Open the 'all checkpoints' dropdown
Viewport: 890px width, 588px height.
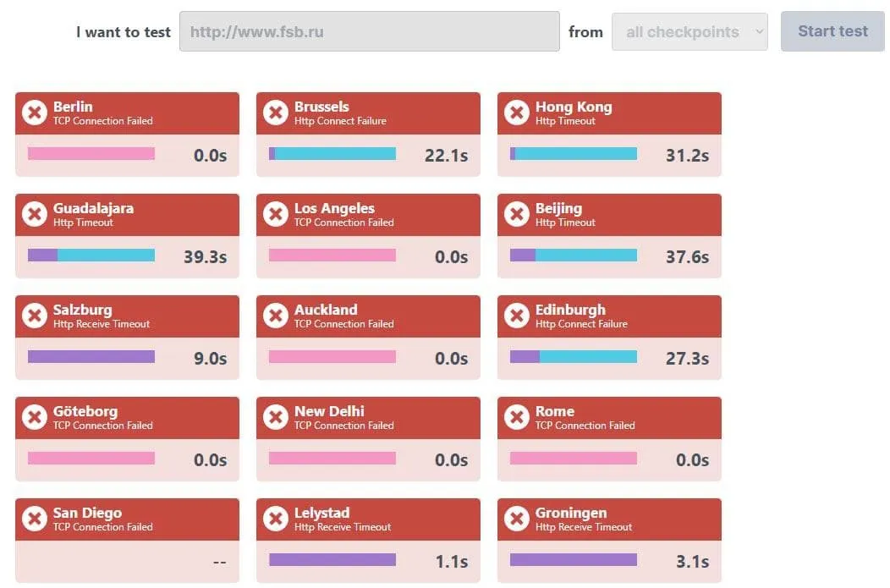click(689, 32)
